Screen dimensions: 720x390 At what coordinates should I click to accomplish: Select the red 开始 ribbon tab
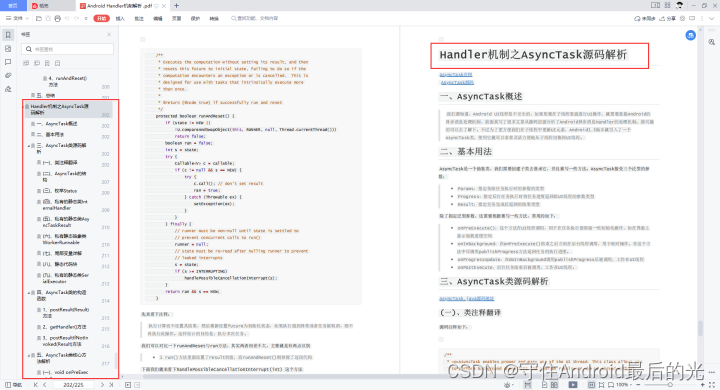101,18
